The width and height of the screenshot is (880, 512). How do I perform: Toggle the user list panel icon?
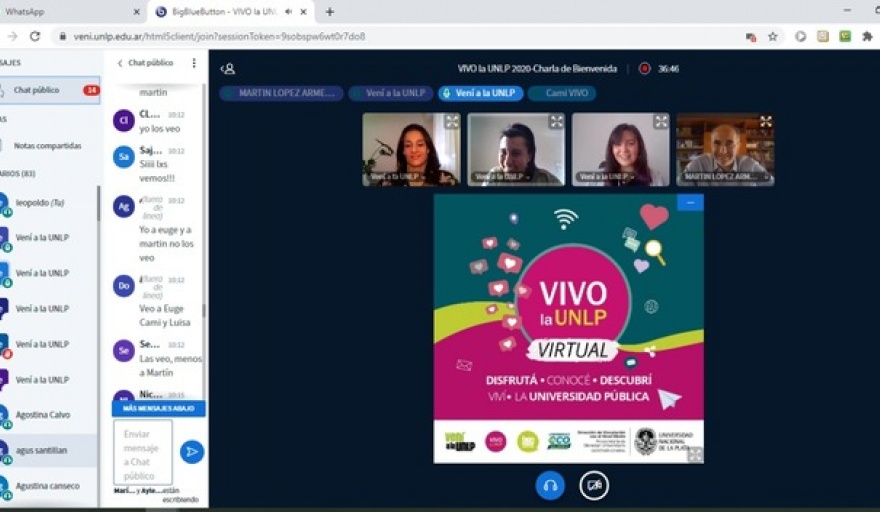[x=228, y=68]
